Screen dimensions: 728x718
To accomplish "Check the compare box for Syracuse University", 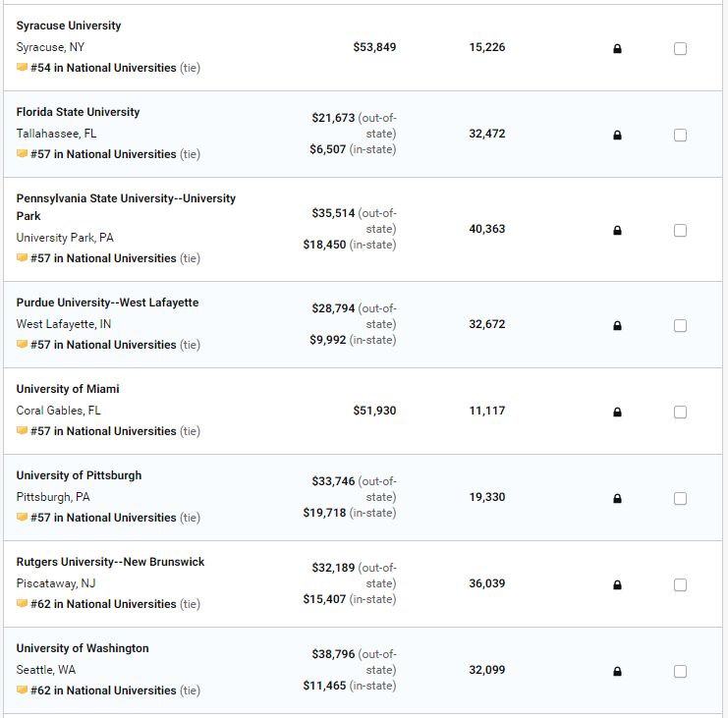I will coord(680,49).
